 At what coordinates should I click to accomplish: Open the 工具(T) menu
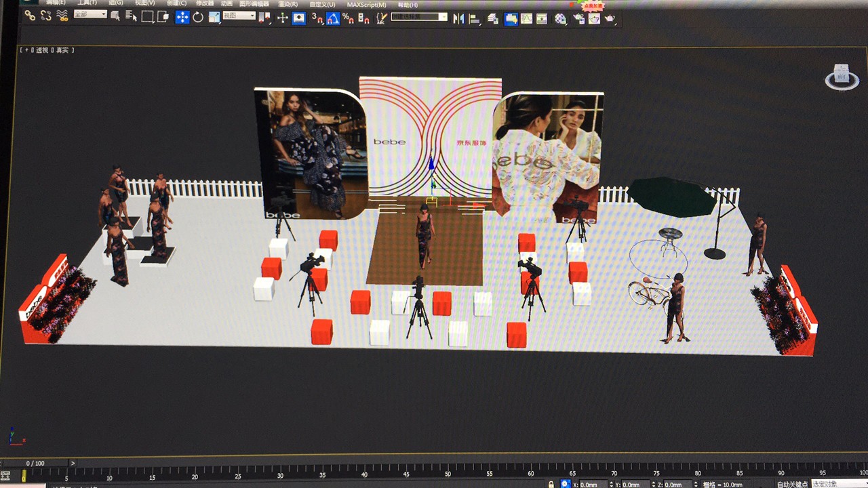[87, 3]
